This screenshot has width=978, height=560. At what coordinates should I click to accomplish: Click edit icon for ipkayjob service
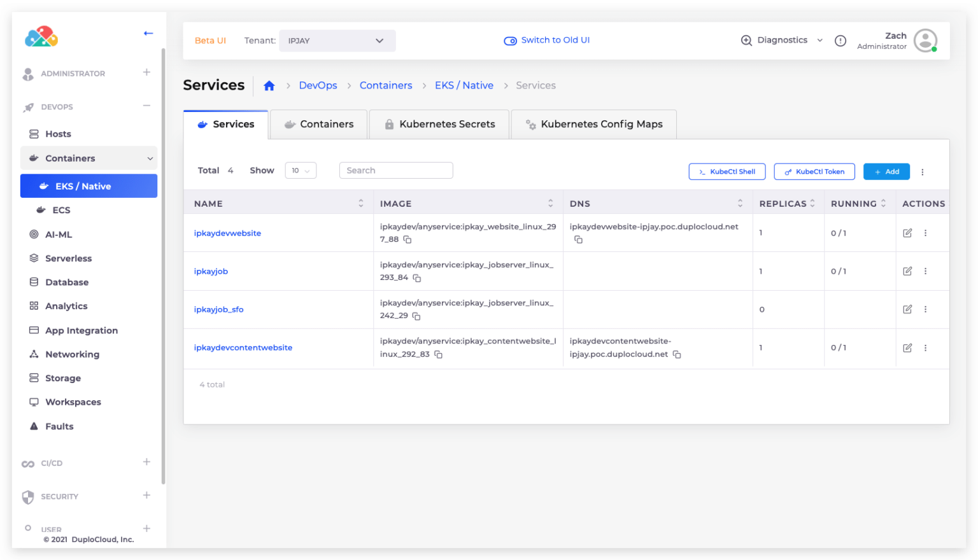(x=907, y=271)
